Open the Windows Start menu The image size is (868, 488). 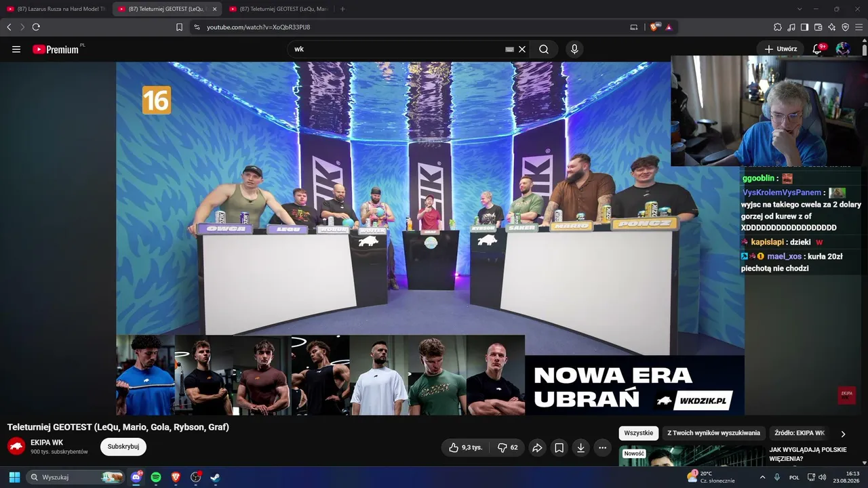[14, 477]
